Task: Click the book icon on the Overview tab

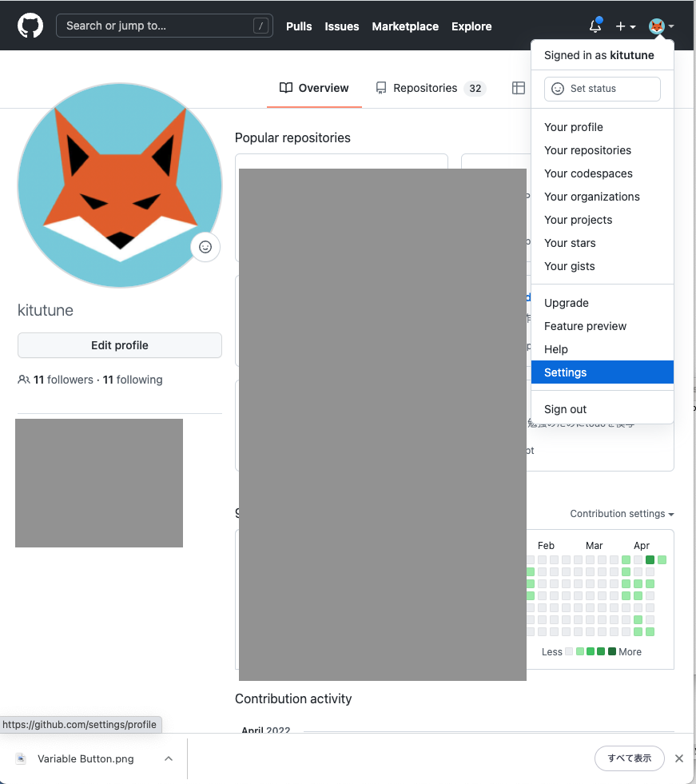Action: (x=285, y=88)
